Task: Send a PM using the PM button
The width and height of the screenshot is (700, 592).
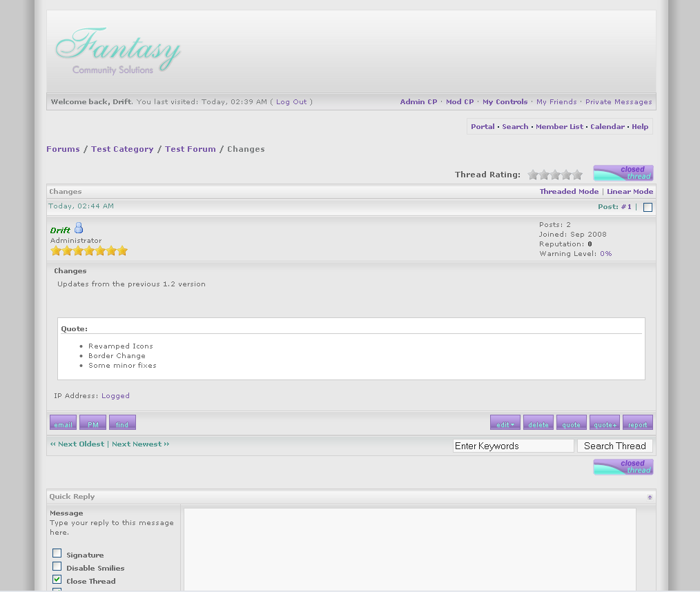Action: [93, 423]
